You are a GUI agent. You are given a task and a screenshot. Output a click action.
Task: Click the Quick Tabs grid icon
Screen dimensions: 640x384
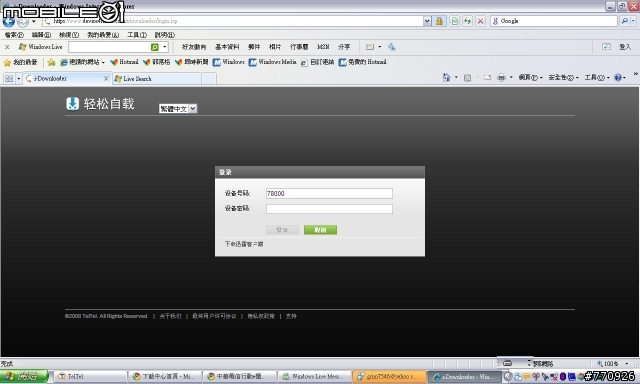(9, 78)
